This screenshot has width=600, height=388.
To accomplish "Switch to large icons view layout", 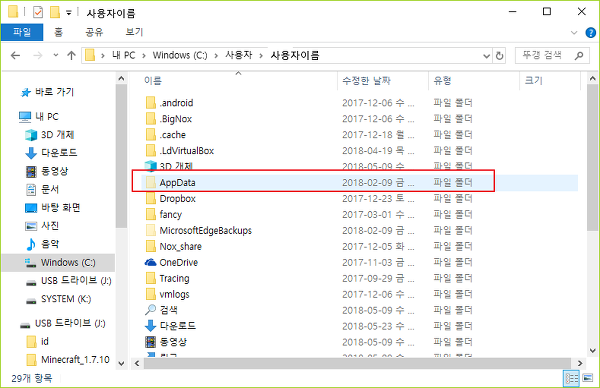I will pyautogui.click(x=588, y=378).
